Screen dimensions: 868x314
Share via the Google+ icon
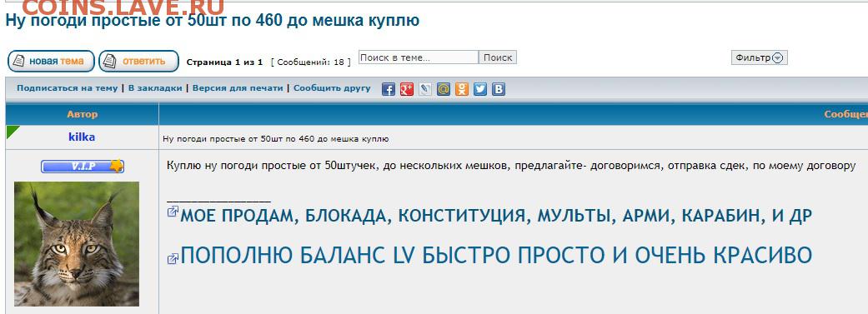[x=407, y=89]
